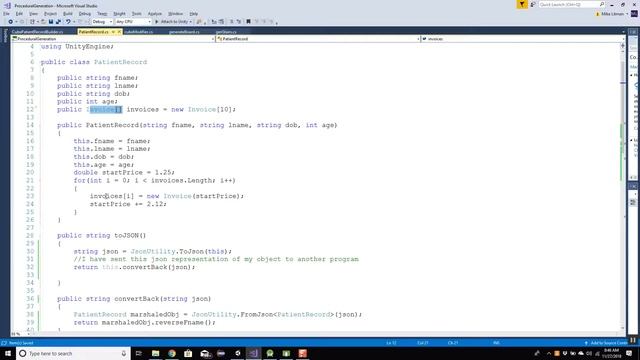Open the Mike Litman account dropdown

(x=612, y=14)
